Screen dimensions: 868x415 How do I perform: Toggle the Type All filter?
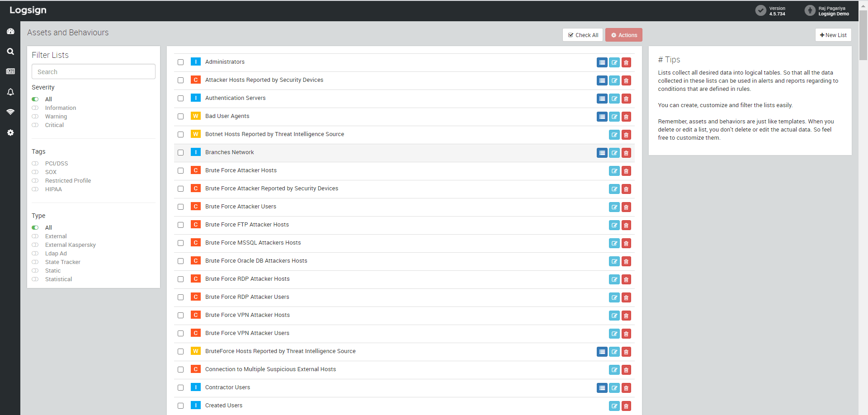point(35,228)
